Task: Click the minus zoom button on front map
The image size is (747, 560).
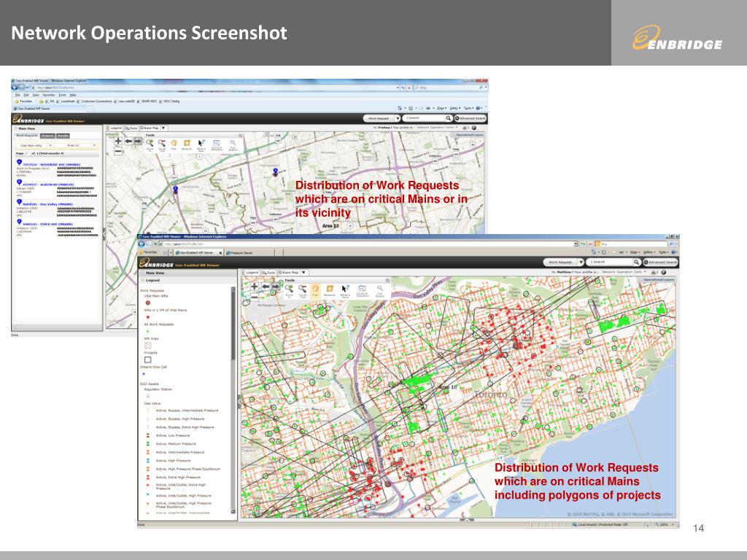Action: click(x=255, y=297)
